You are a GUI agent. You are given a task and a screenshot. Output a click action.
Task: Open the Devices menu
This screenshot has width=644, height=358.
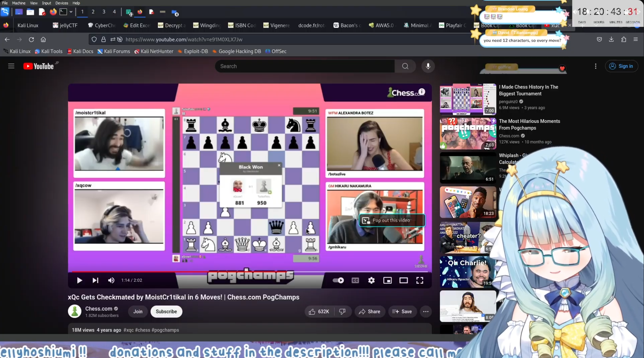(x=62, y=3)
